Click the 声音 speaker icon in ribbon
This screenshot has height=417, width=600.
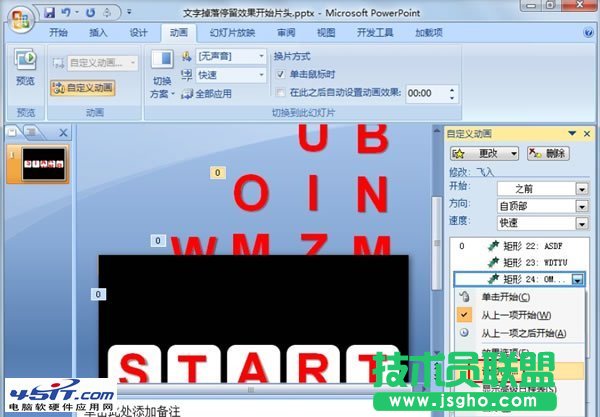click(x=187, y=56)
